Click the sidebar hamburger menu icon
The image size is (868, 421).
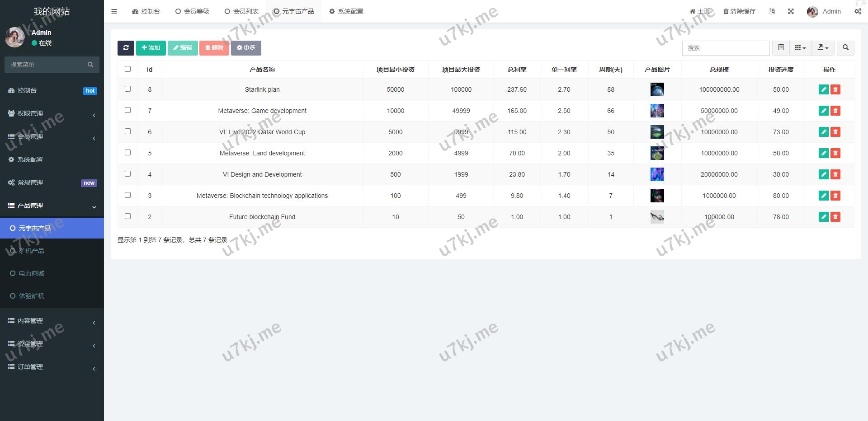click(x=114, y=11)
